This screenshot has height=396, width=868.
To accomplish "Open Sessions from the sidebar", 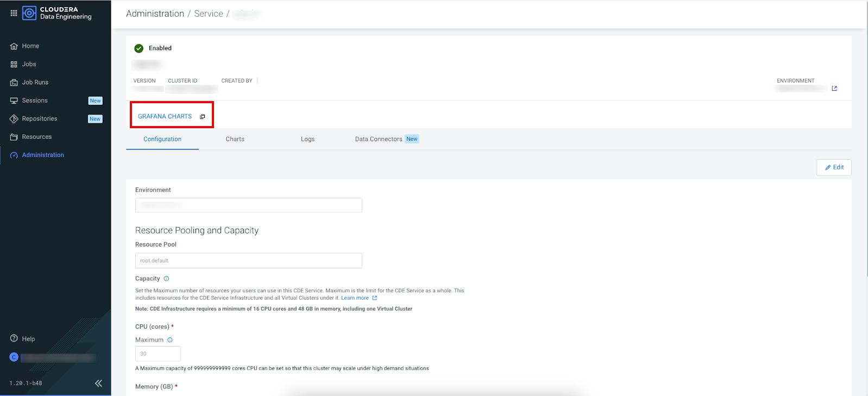I will [35, 100].
